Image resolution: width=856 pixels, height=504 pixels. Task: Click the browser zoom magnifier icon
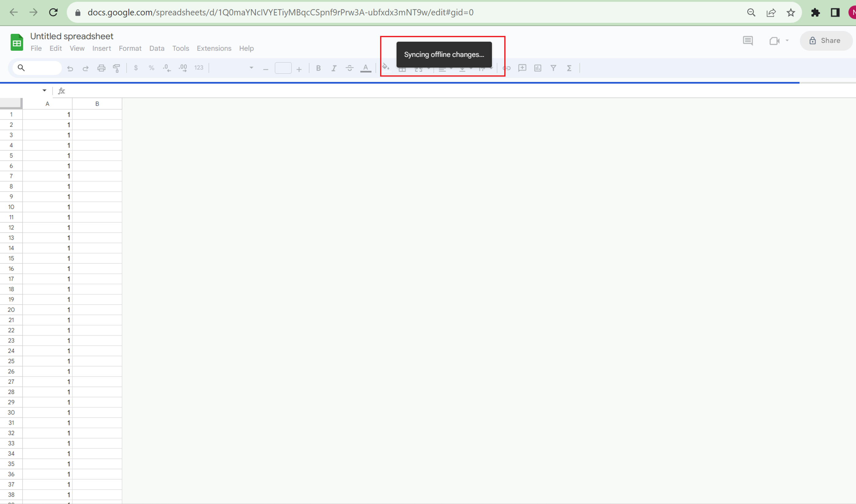pyautogui.click(x=751, y=13)
